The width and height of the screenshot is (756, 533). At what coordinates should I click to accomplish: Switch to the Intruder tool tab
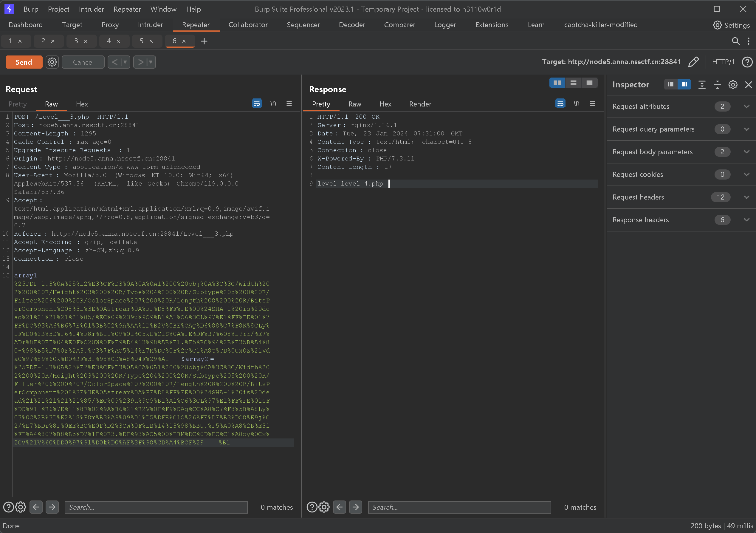pos(150,25)
